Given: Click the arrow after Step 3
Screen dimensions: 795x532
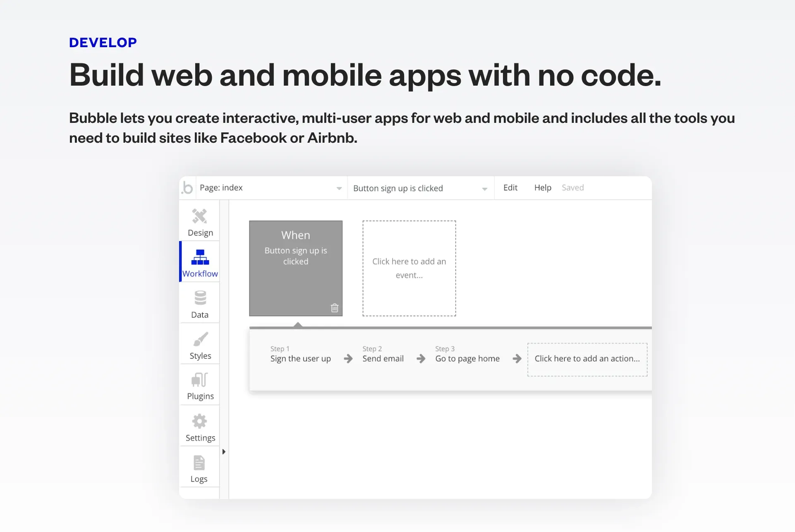Looking at the screenshot, I should point(517,359).
